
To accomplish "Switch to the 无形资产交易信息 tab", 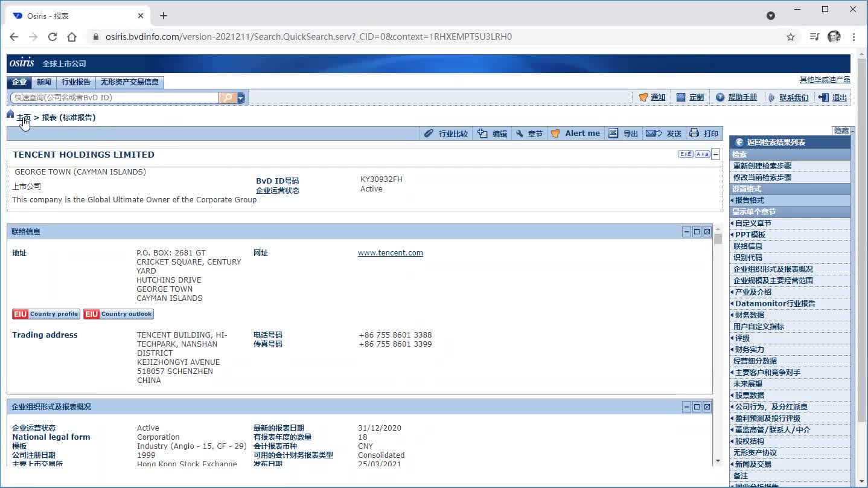I will (130, 82).
